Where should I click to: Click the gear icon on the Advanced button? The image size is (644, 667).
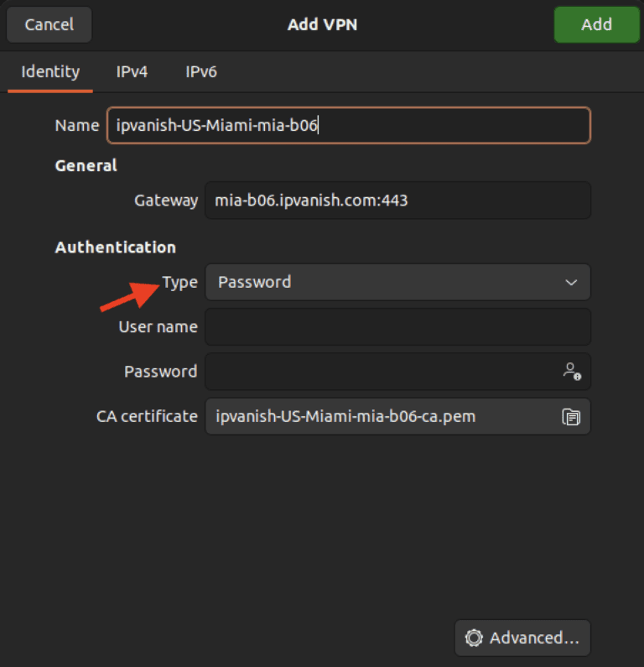tap(474, 638)
